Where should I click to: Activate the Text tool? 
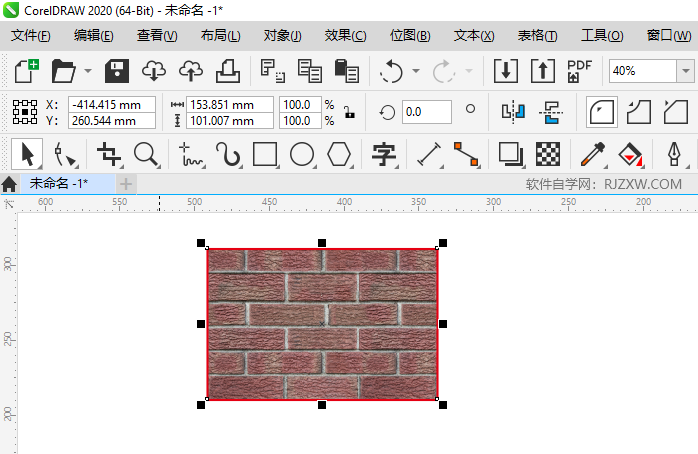384,154
